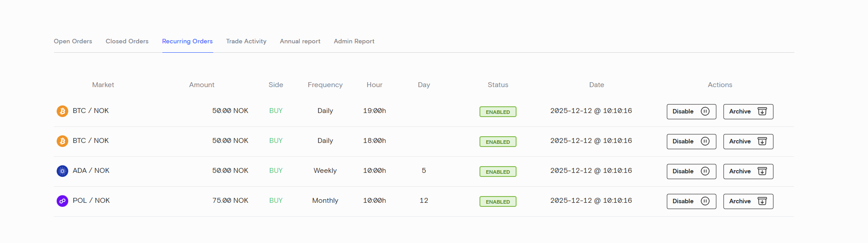View the Admin Report tab
868x243 pixels.
(x=354, y=41)
